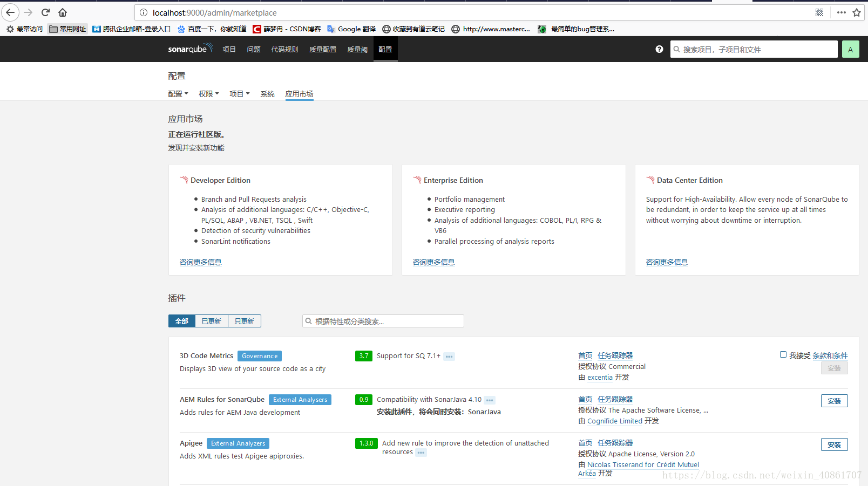
Task: Click the SonarQube logo
Action: pyautogui.click(x=190, y=49)
